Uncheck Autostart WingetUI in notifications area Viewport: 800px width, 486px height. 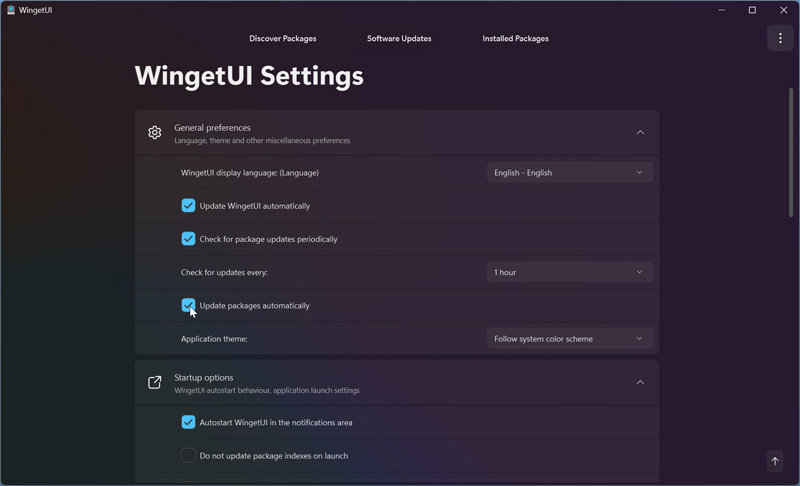click(x=188, y=422)
